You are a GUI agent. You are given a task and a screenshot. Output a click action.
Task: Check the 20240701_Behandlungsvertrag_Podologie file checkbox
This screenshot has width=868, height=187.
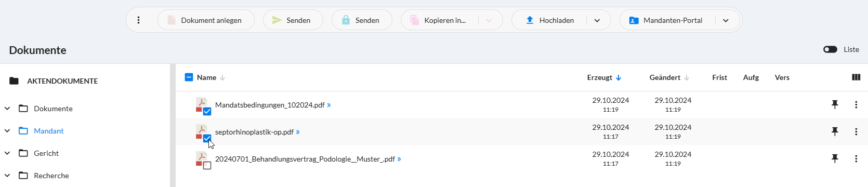(x=207, y=166)
